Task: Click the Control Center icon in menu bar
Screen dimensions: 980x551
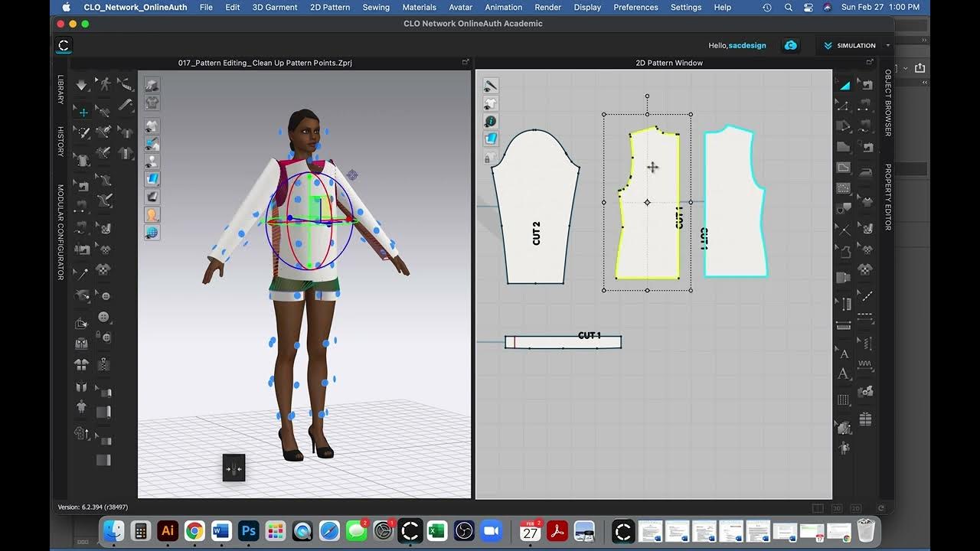Action: click(808, 7)
